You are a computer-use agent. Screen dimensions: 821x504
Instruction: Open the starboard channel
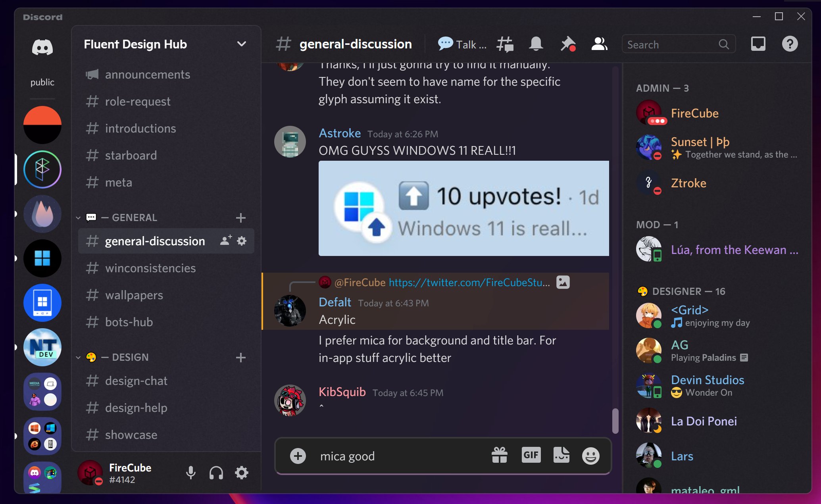166,155
